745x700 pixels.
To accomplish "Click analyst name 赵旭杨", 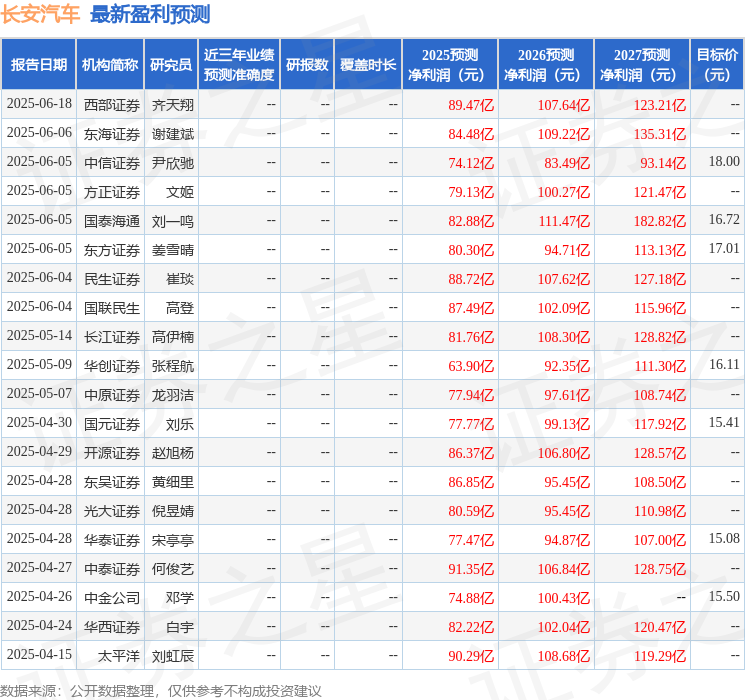I will coord(172,453).
